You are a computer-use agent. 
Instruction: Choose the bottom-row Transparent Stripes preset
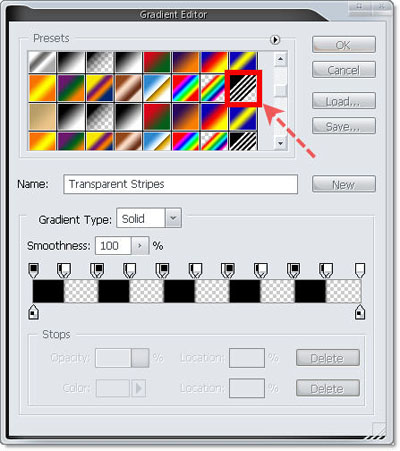tap(243, 141)
